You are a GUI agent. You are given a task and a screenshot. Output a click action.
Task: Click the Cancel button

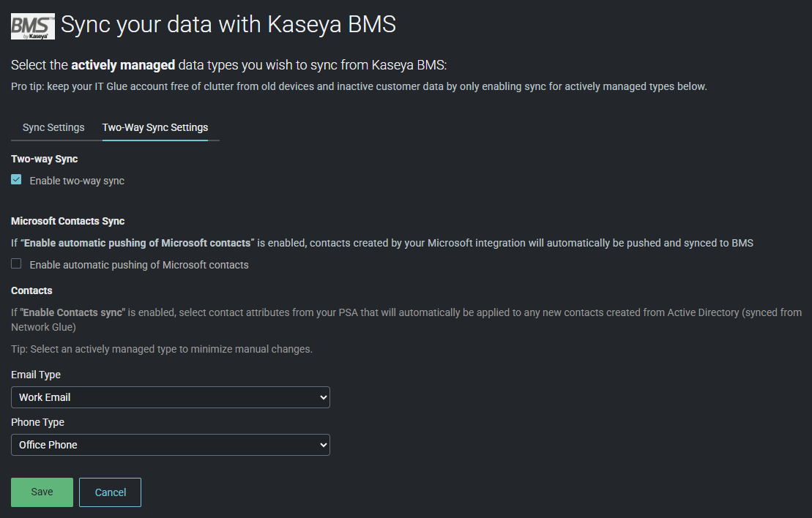[x=111, y=492]
